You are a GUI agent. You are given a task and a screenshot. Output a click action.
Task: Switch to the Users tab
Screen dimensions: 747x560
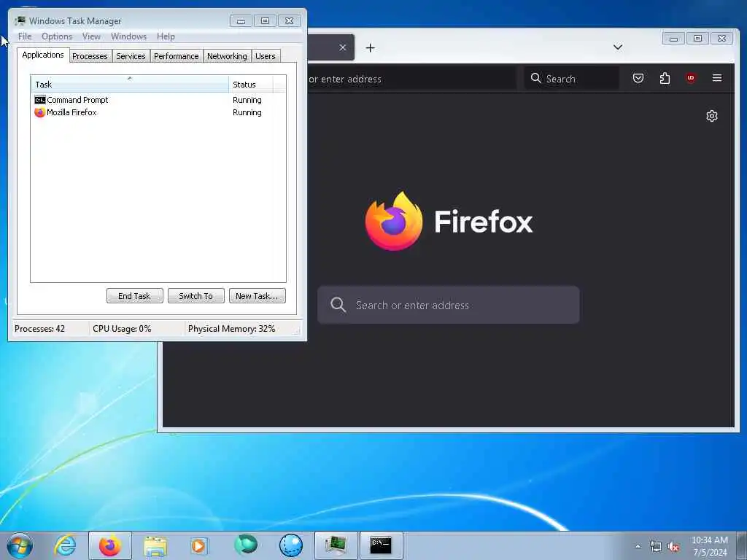(266, 56)
